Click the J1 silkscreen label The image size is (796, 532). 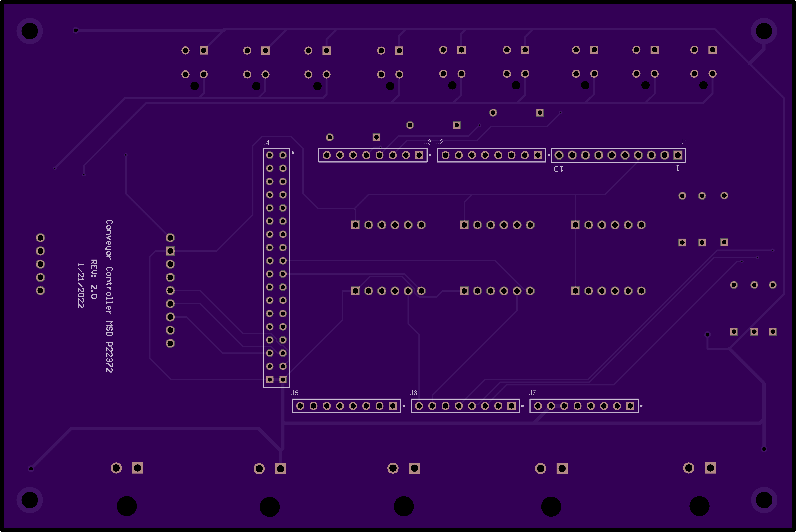click(x=683, y=142)
